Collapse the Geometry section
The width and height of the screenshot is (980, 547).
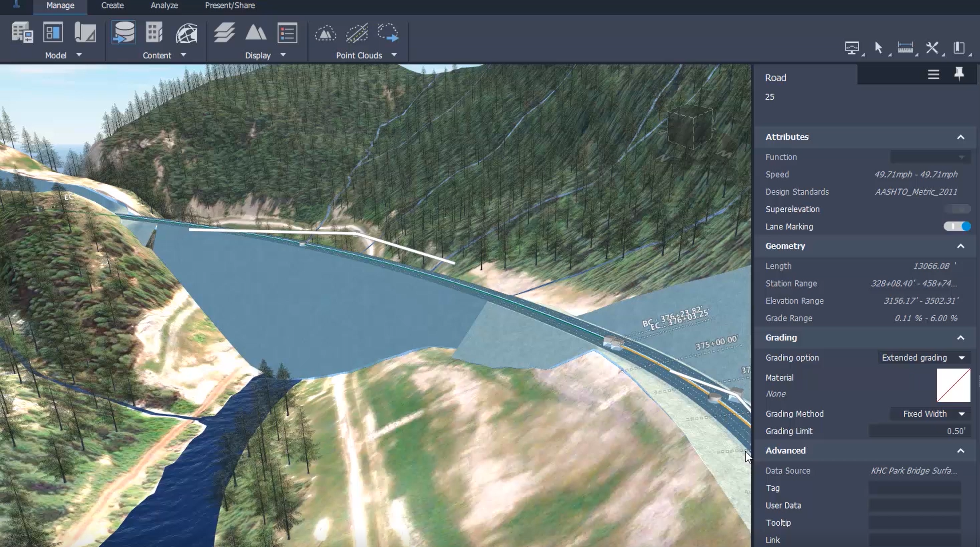(960, 246)
